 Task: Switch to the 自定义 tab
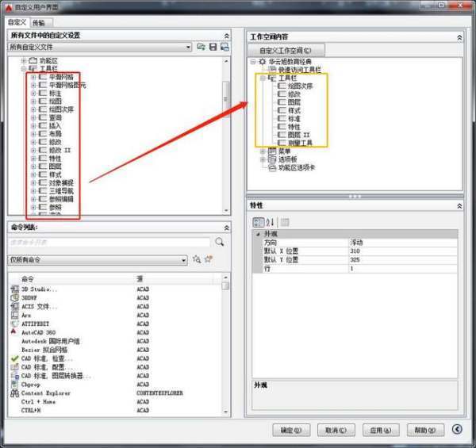tap(17, 22)
